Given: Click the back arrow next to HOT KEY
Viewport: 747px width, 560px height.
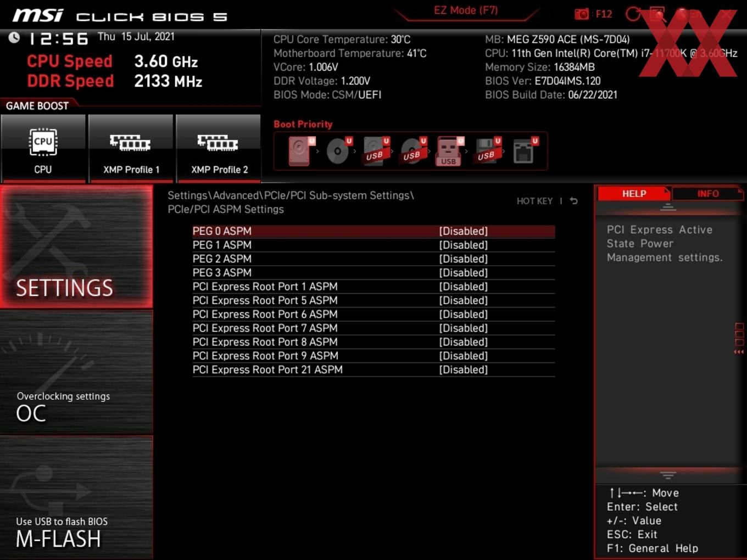Looking at the screenshot, I should point(573,201).
